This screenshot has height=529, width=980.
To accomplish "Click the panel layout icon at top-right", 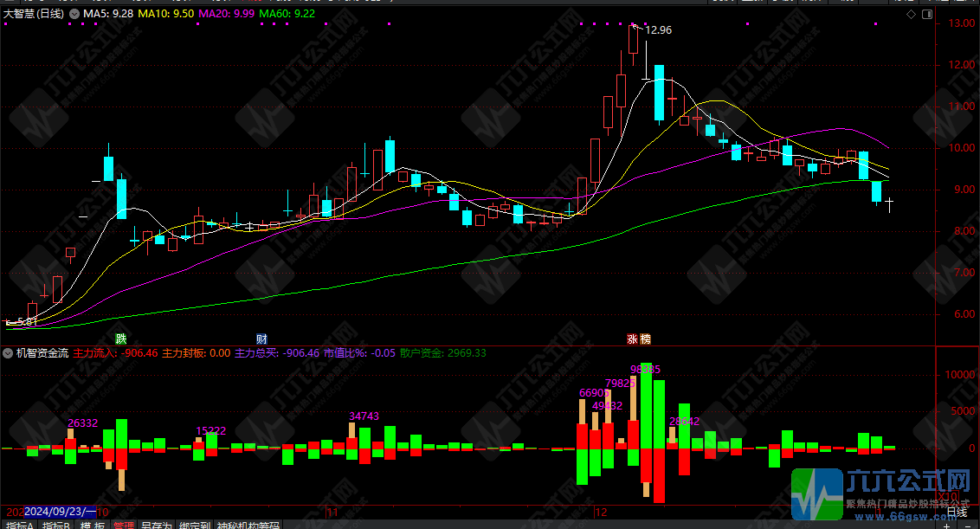I will click(925, 15).
